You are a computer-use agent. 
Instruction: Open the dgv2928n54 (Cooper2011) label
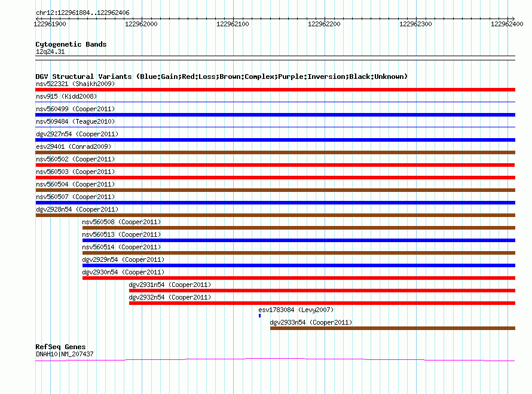(77, 209)
